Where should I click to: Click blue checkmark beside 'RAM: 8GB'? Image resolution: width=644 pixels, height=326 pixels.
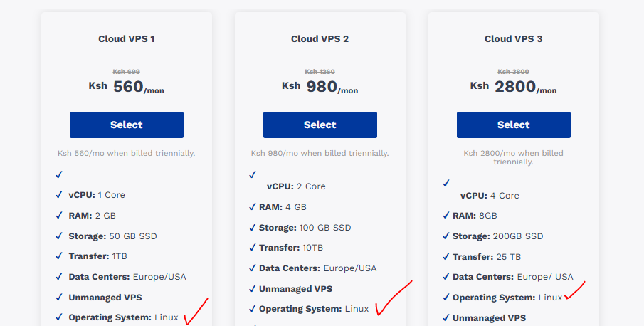click(445, 216)
